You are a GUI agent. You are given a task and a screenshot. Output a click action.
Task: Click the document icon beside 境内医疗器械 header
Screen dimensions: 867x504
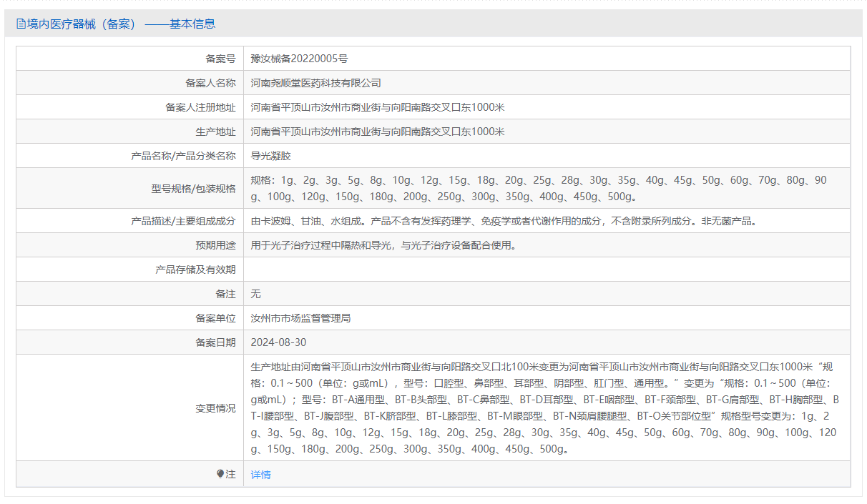click(x=21, y=24)
